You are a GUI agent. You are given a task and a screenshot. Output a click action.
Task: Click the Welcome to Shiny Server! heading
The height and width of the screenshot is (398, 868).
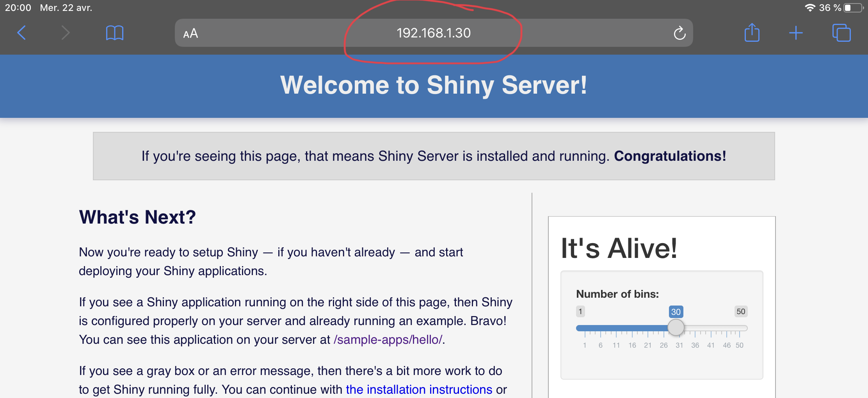pyautogui.click(x=434, y=85)
